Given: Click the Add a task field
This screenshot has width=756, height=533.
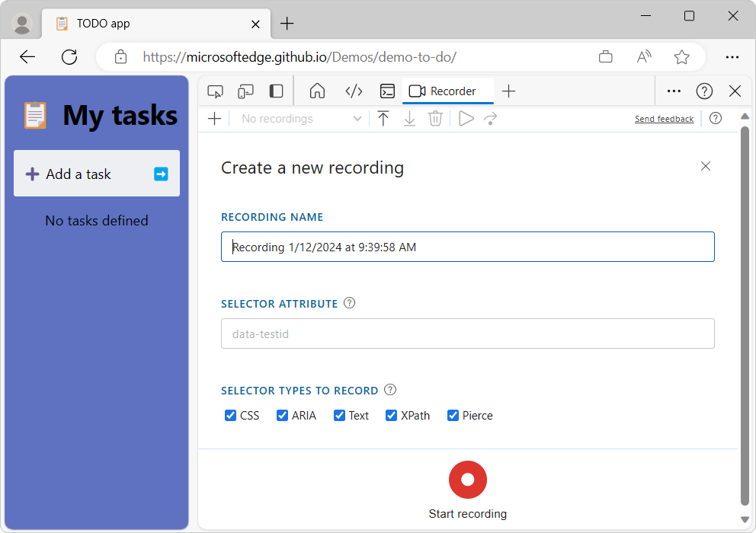Looking at the screenshot, I should 97,174.
